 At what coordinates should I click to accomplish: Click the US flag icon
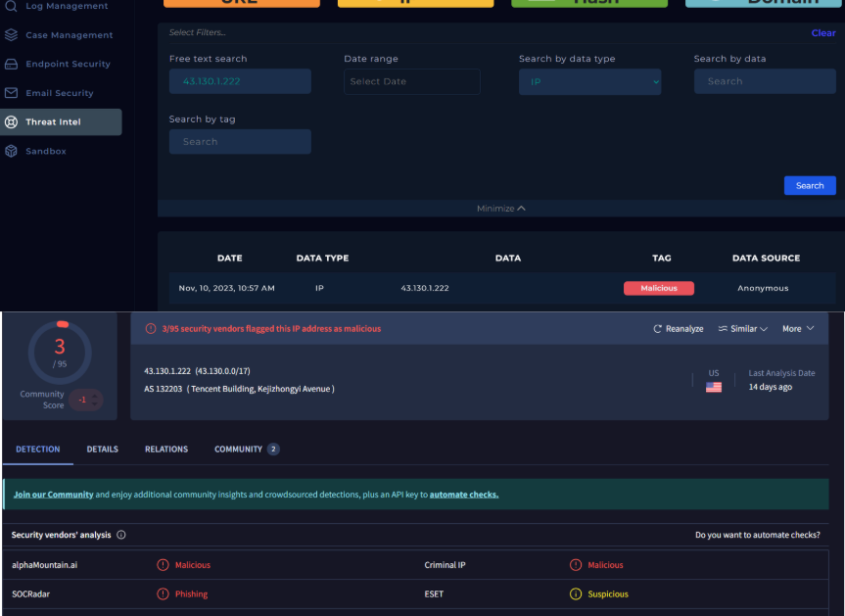714,387
